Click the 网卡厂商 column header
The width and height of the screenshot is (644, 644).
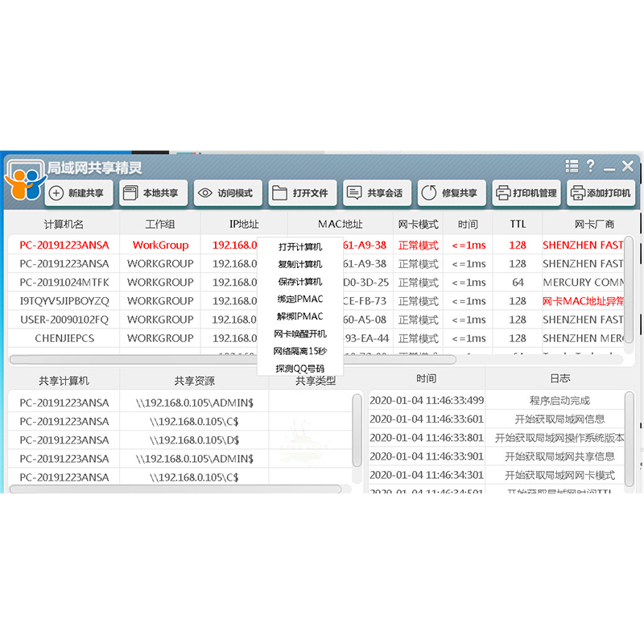596,224
